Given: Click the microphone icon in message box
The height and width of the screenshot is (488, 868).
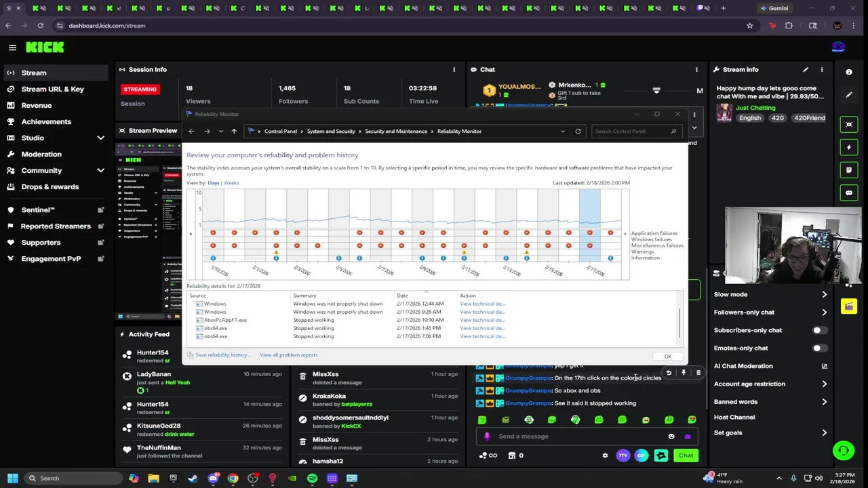Looking at the screenshot, I should [x=487, y=436].
